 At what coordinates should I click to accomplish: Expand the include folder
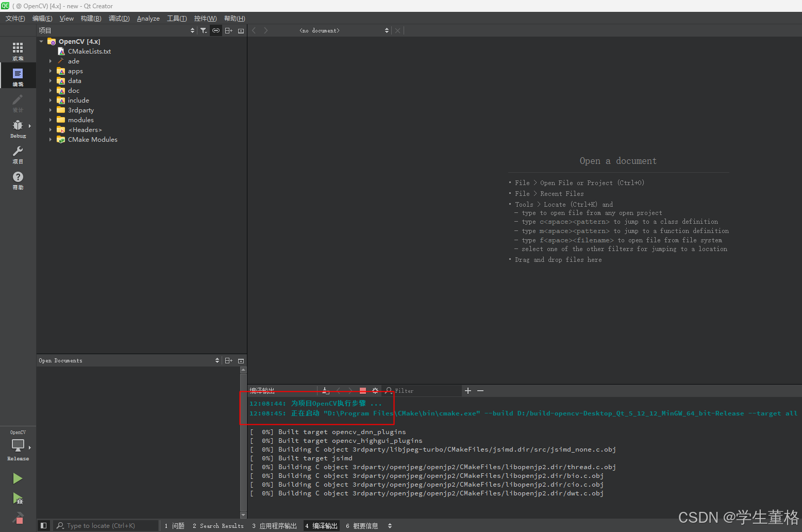pyautogui.click(x=51, y=100)
